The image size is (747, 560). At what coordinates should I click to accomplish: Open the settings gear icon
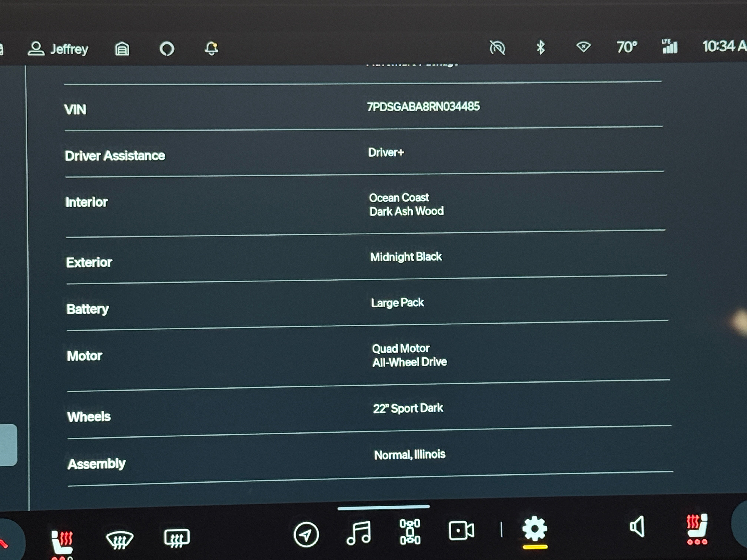click(x=534, y=529)
